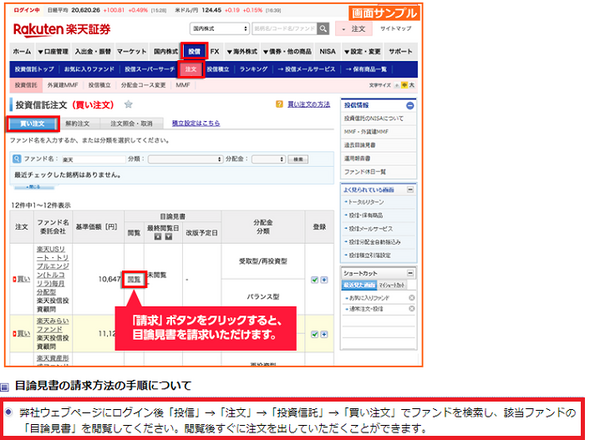Viewport: 600px width, 440px height.
Task: Click the 買い link in 楽天みらいファンド row
Action: (x=21, y=334)
